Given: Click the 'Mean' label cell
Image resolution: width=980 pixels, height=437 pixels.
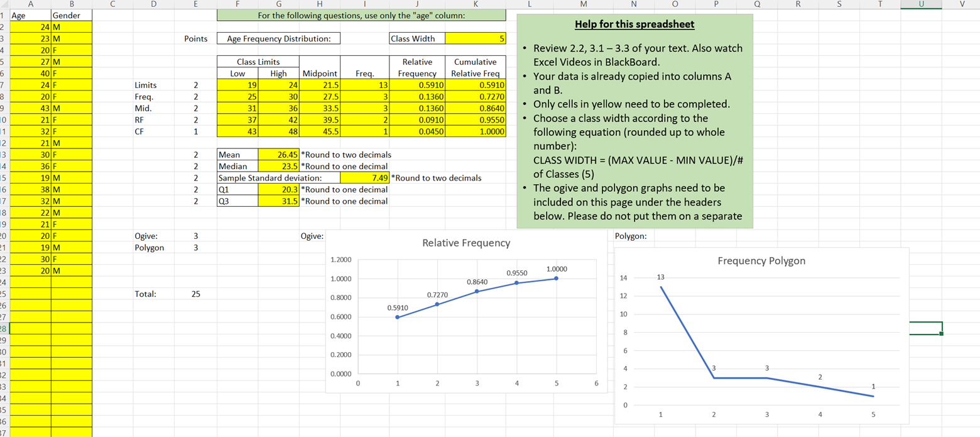Looking at the screenshot, I should pos(237,154).
